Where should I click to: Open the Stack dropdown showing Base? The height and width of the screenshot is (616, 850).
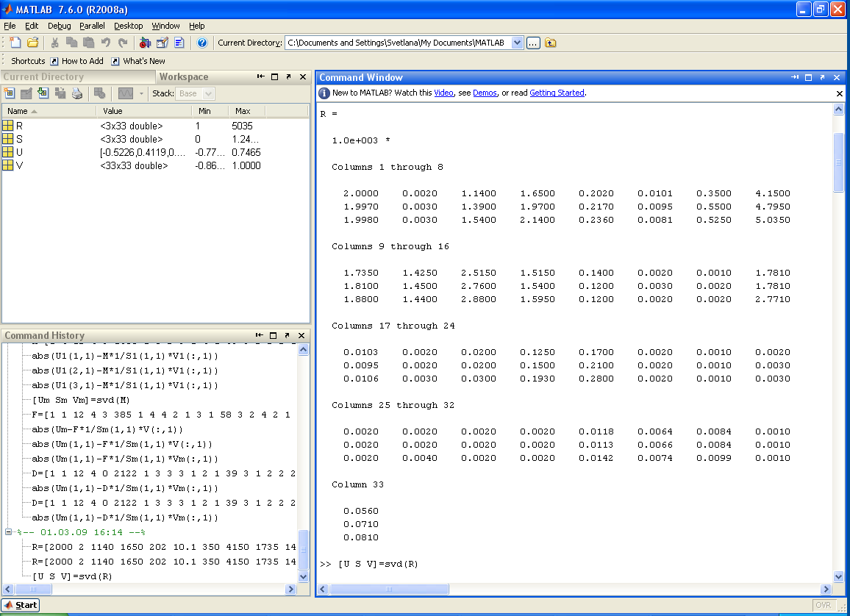coord(195,94)
